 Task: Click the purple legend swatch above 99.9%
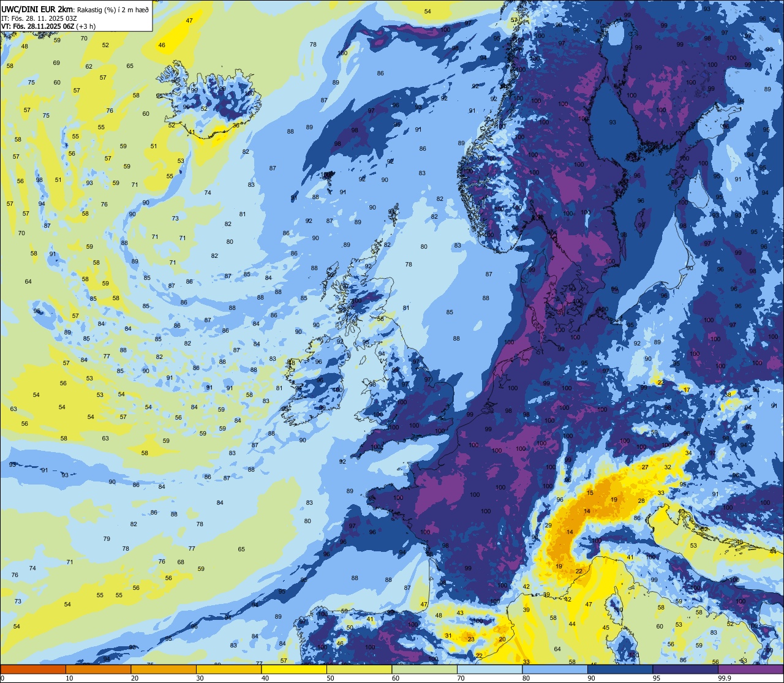tap(750, 669)
